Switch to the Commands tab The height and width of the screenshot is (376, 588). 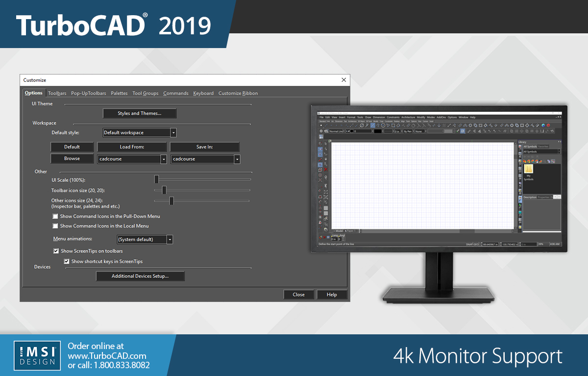(176, 93)
